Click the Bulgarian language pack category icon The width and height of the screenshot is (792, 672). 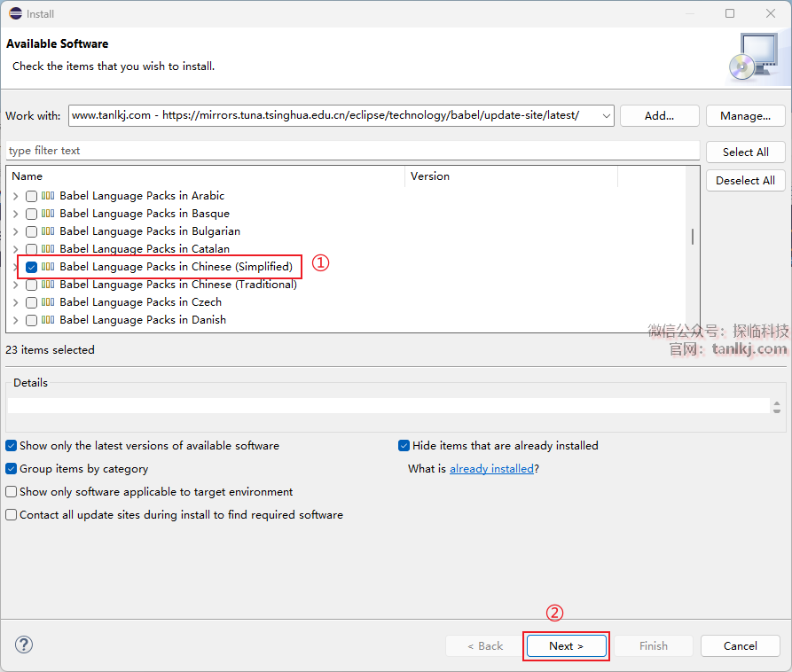click(48, 231)
